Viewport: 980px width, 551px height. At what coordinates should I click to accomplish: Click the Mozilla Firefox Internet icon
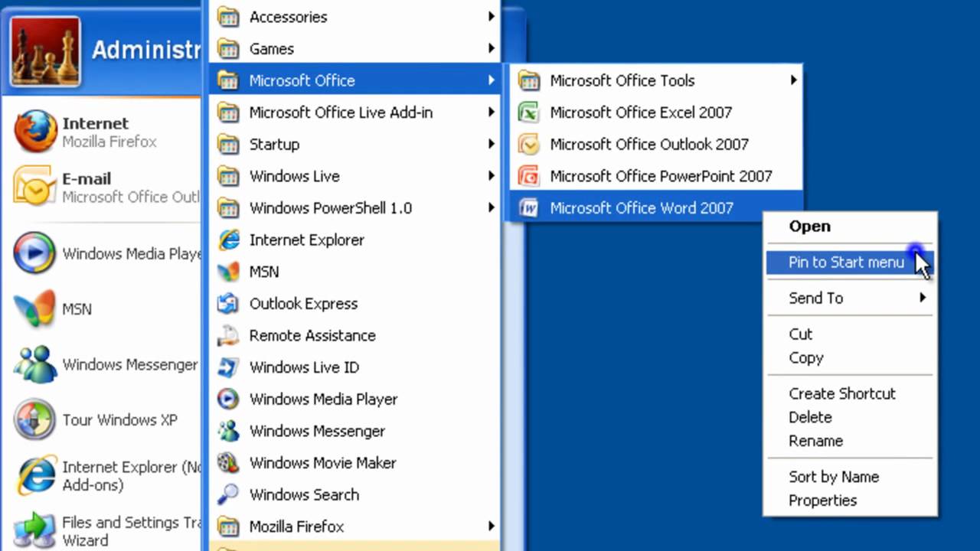point(35,132)
